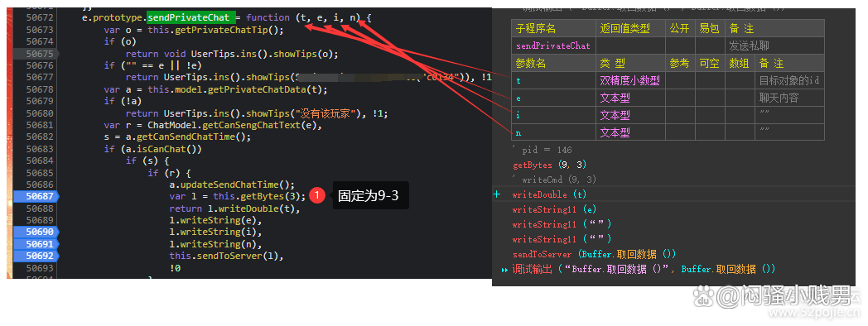Select highlighted sendPrivateChat in the code editor
Image resolution: width=868 pixels, height=326 pixels.
coord(191,17)
